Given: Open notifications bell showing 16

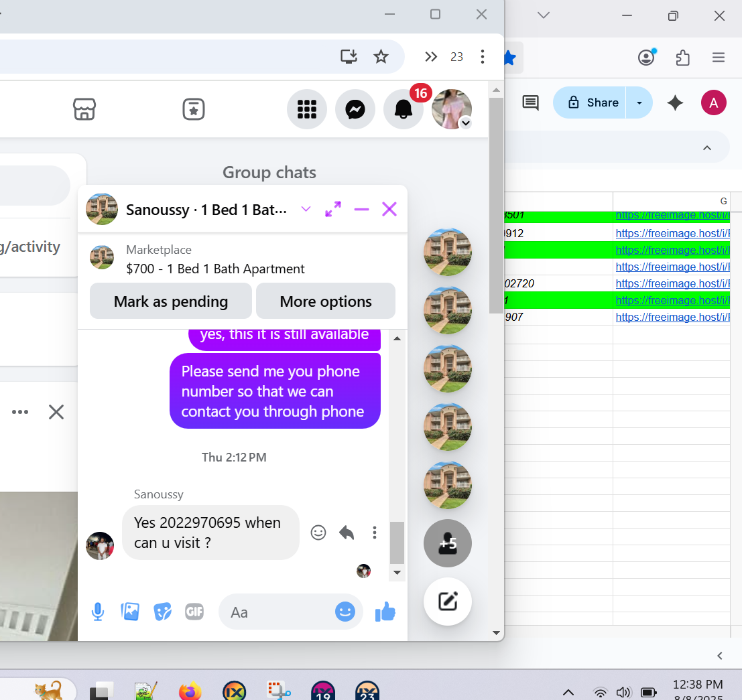Looking at the screenshot, I should (x=404, y=109).
